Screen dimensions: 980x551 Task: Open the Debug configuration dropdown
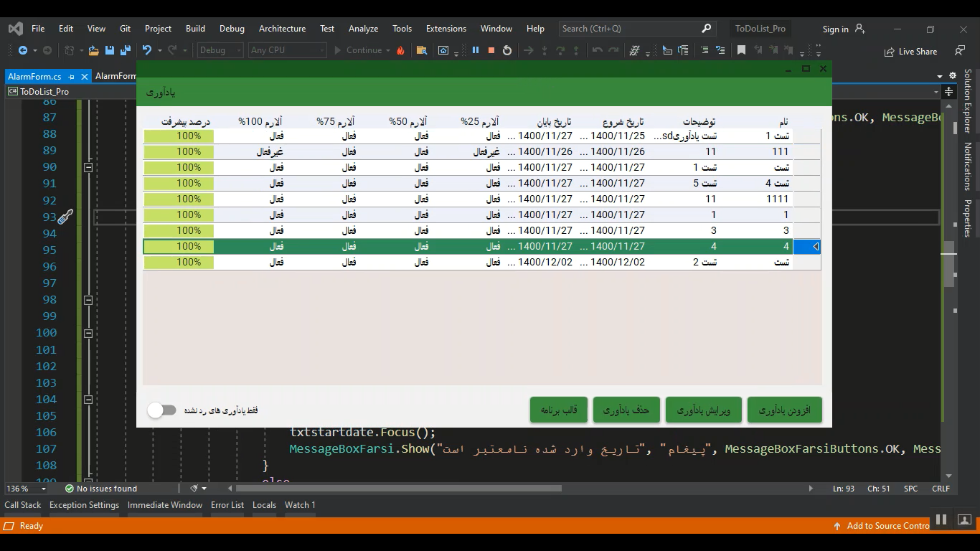point(220,50)
